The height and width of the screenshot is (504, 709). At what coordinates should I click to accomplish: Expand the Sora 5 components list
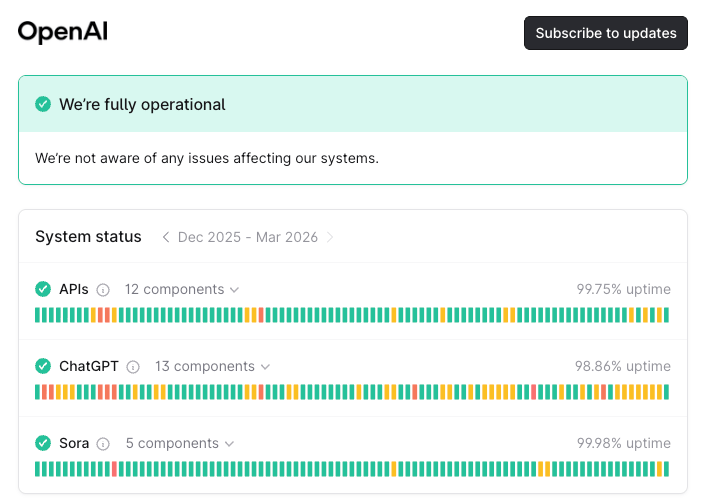179,443
